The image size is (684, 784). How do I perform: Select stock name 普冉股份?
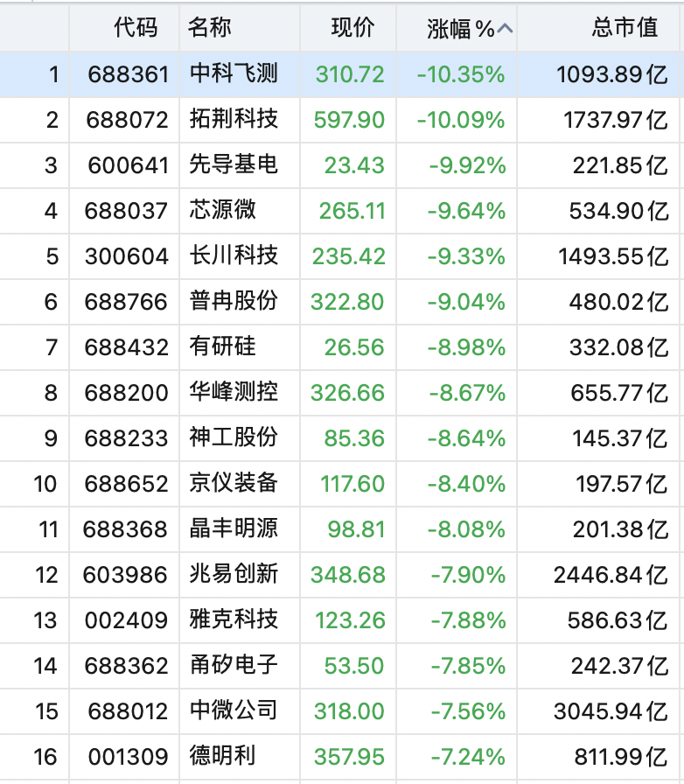[234, 302]
